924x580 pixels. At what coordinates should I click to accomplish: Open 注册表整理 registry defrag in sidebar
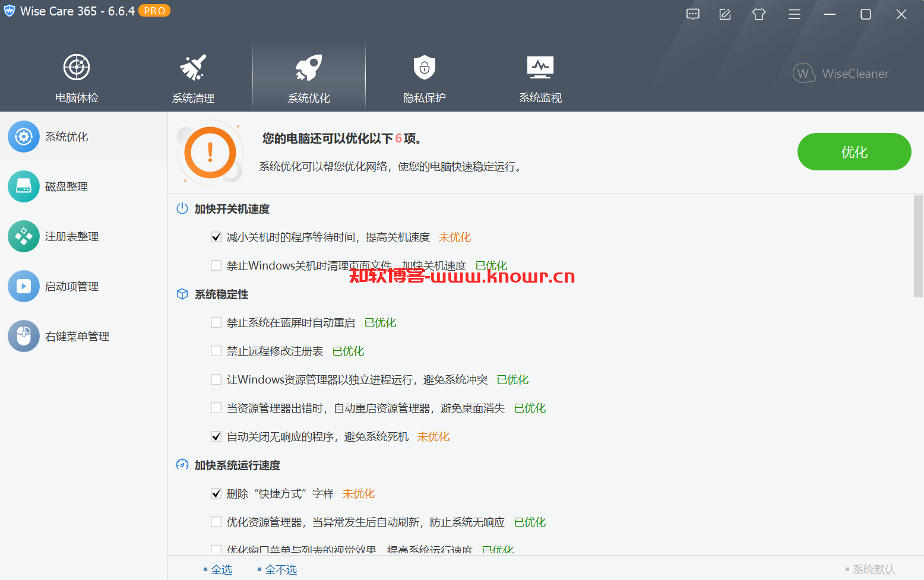(84, 236)
